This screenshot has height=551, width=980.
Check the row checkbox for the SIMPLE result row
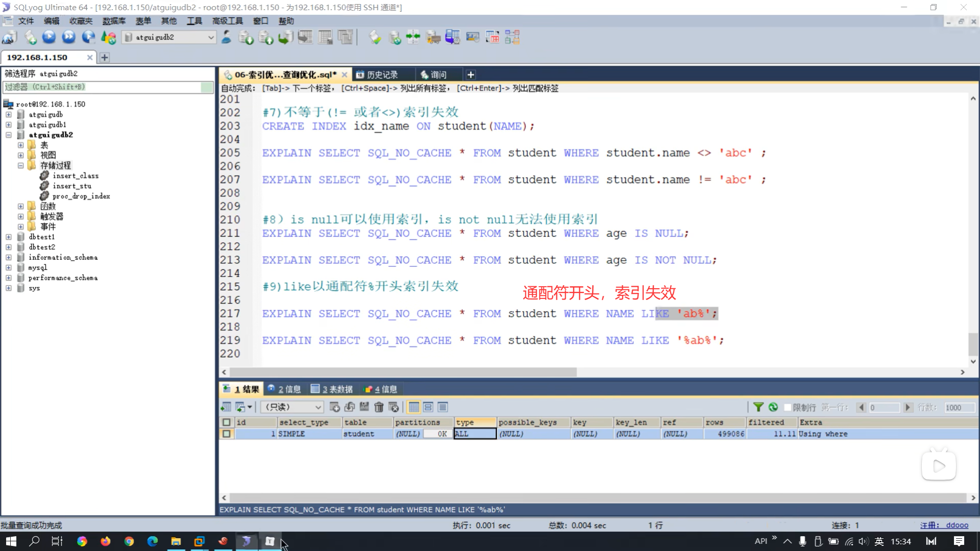pos(226,434)
